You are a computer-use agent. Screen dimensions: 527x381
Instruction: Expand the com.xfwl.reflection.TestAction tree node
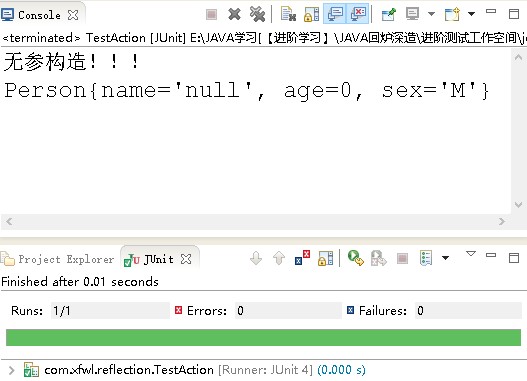click(x=12, y=370)
